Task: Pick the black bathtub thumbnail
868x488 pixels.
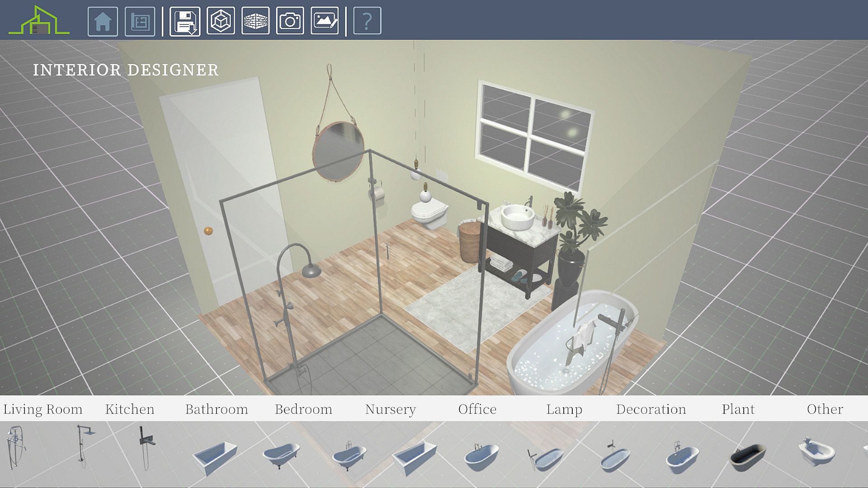Action: 748,455
